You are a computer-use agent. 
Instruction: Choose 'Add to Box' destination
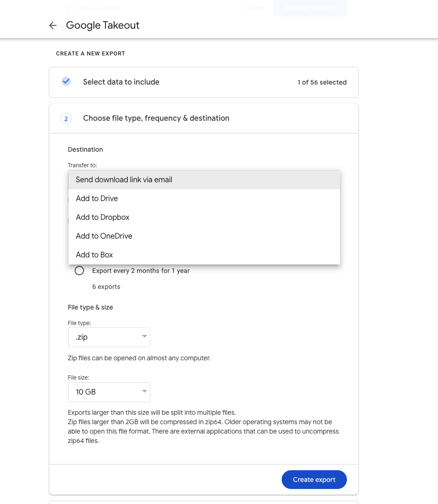[204, 255]
